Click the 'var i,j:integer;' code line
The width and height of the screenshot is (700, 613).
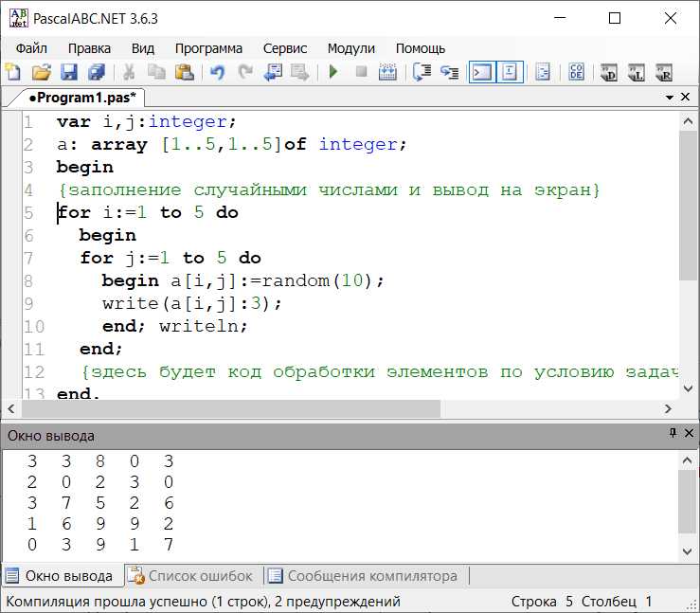pos(147,122)
